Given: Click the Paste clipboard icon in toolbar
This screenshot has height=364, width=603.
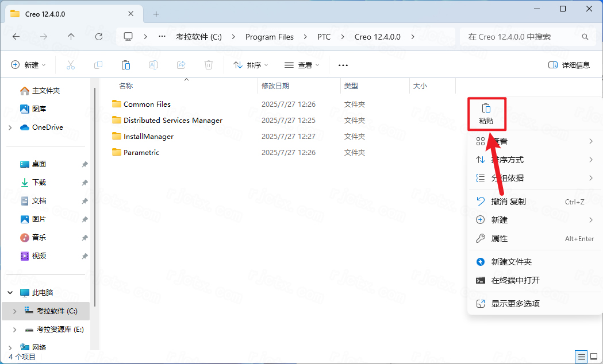Looking at the screenshot, I should (126, 65).
